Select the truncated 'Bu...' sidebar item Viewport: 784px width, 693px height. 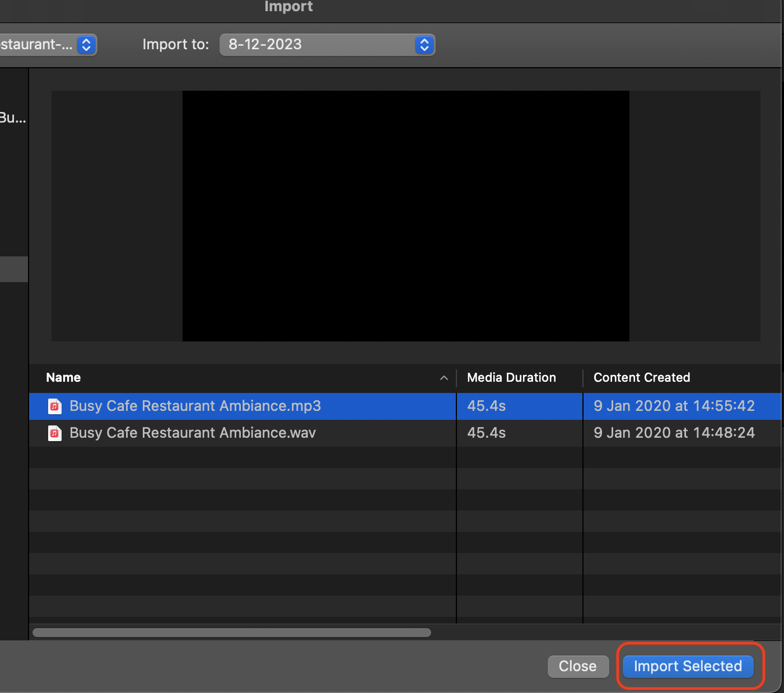(12, 118)
